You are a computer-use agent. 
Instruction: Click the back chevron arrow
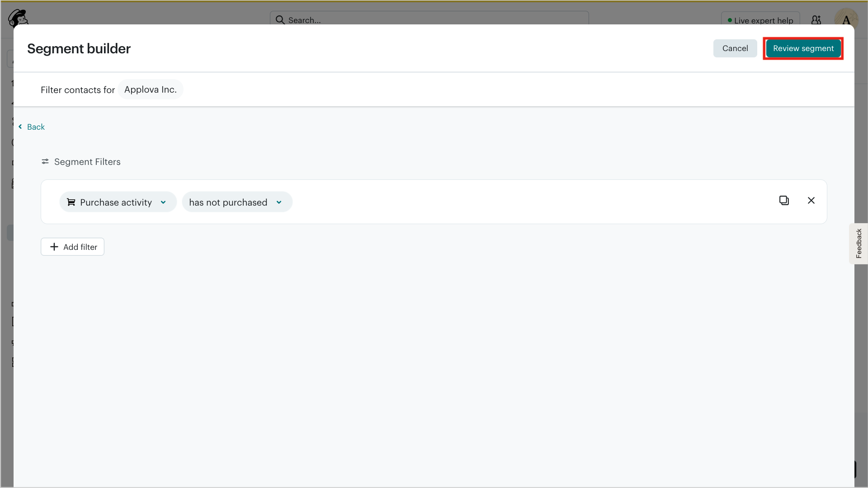[x=20, y=127]
